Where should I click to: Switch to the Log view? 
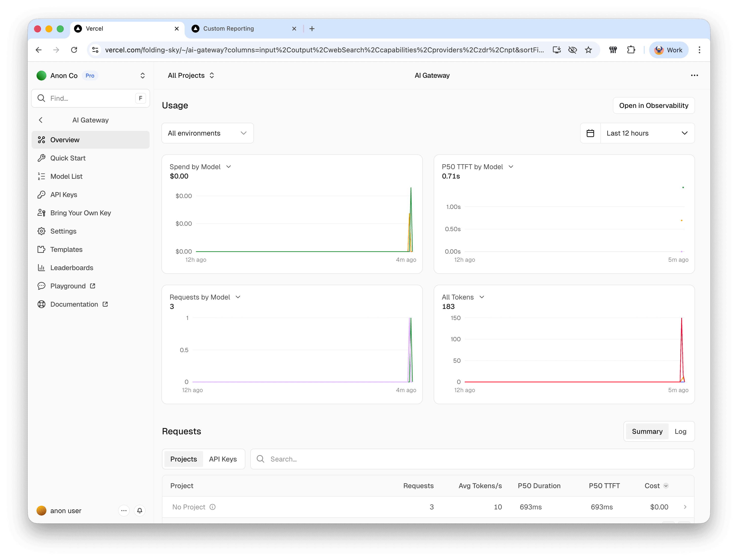pyautogui.click(x=680, y=432)
